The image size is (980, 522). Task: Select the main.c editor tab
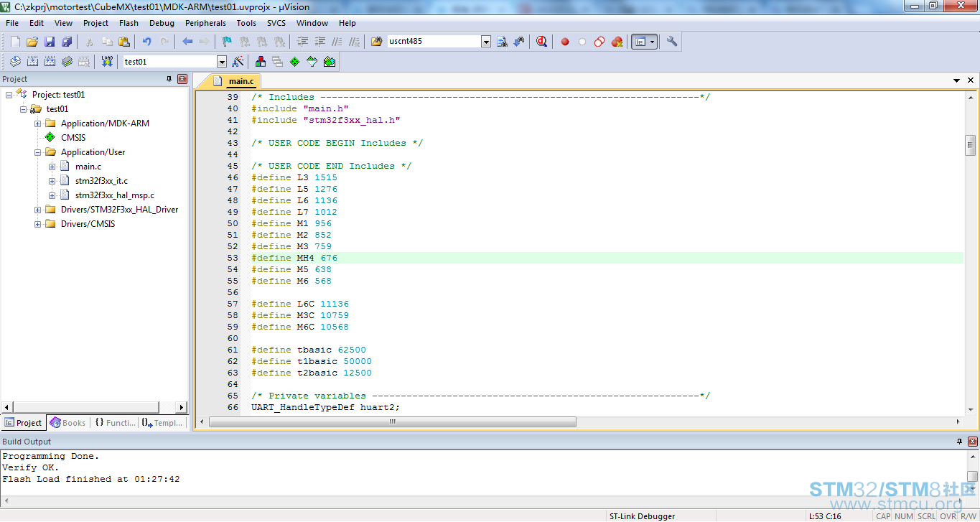point(234,81)
